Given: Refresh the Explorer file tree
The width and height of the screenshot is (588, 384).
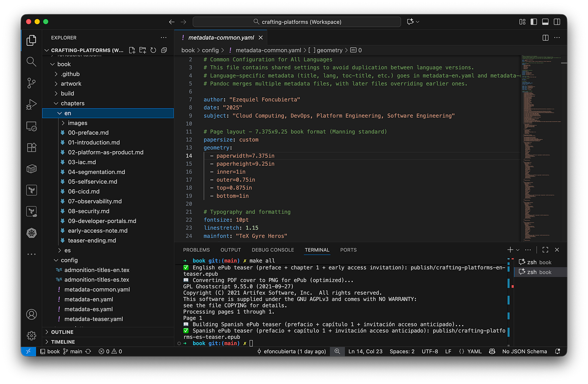Looking at the screenshot, I should click(x=153, y=50).
